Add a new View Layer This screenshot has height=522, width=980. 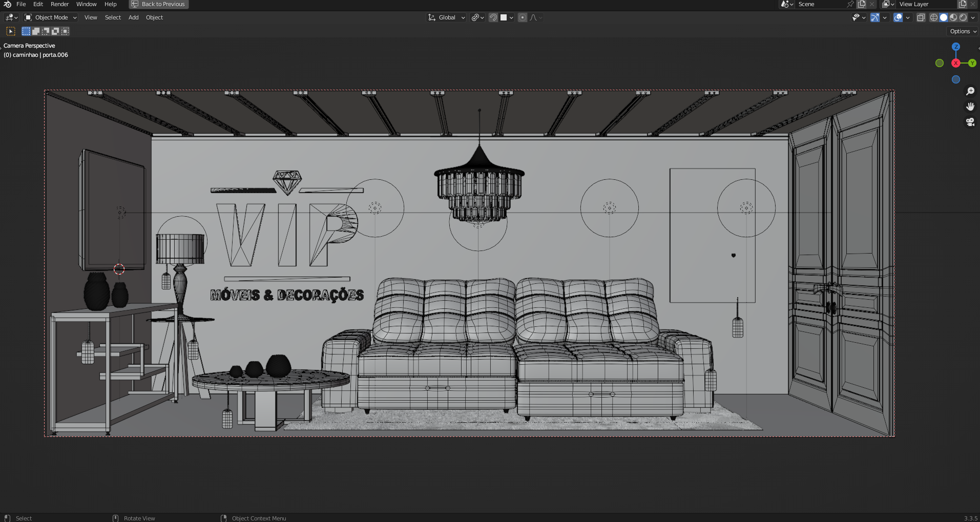(963, 4)
